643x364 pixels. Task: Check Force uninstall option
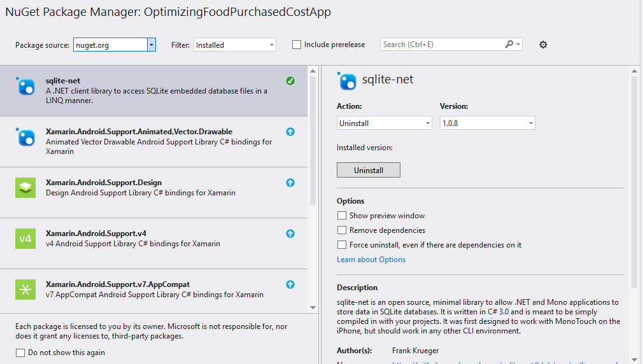[x=342, y=245]
